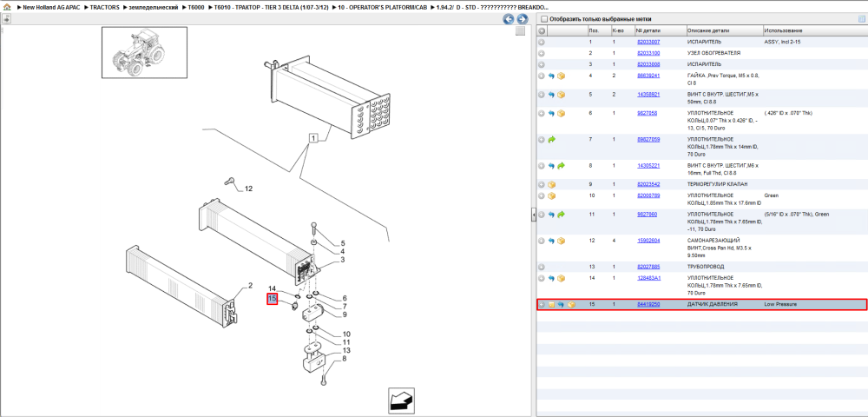
Task: Click box icon for part 82023542
Action: coord(551,184)
